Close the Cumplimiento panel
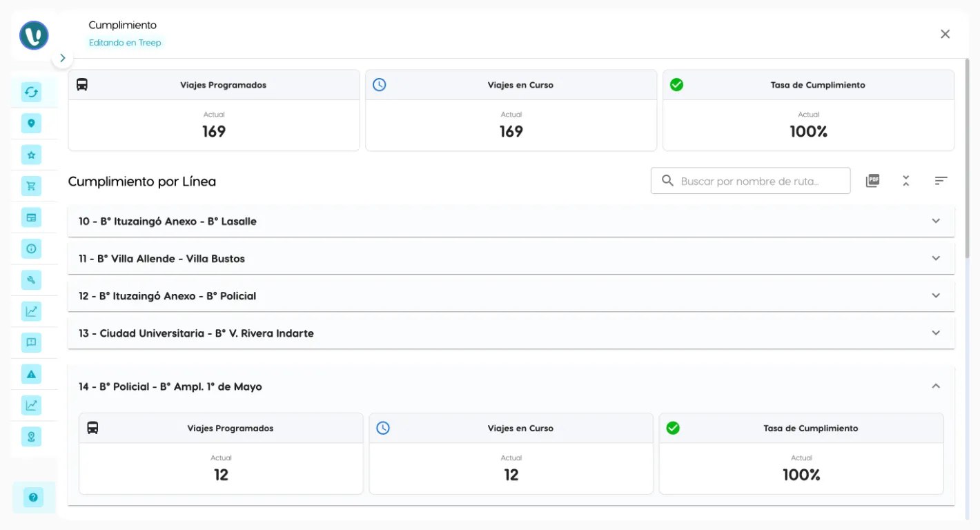 click(x=945, y=34)
